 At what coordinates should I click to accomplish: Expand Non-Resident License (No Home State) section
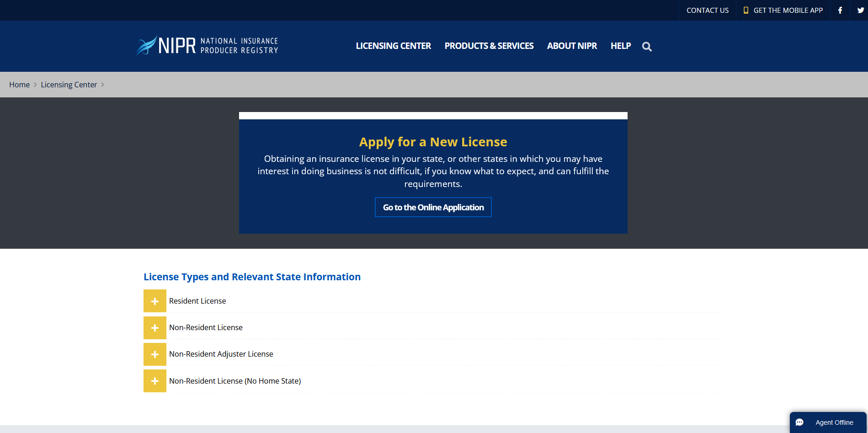pyautogui.click(x=154, y=380)
